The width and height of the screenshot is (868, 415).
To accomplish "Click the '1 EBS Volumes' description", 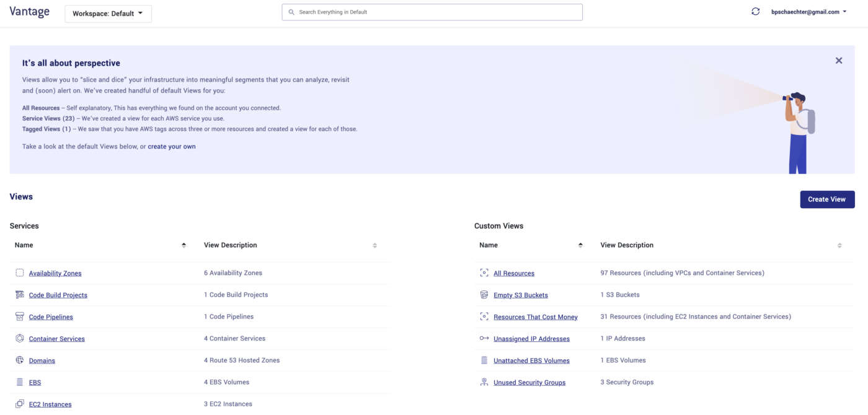I will click(623, 360).
